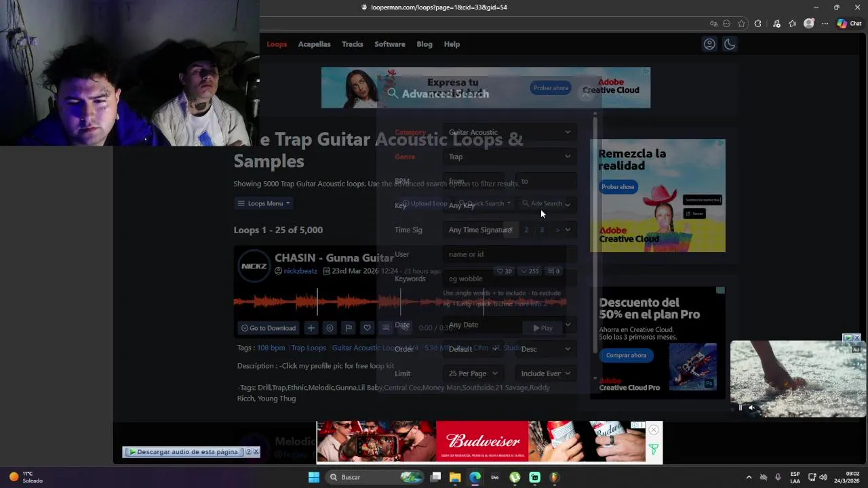The height and width of the screenshot is (488, 868).
Task: Seek within the CHASIN waveform
Action: [x=400, y=302]
